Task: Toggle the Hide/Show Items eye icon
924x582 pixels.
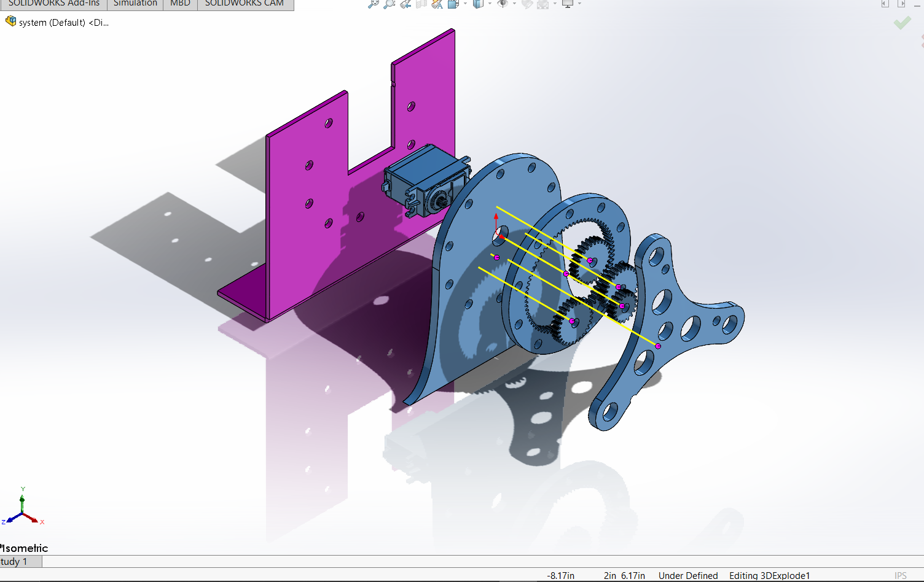Action: tap(503, 3)
